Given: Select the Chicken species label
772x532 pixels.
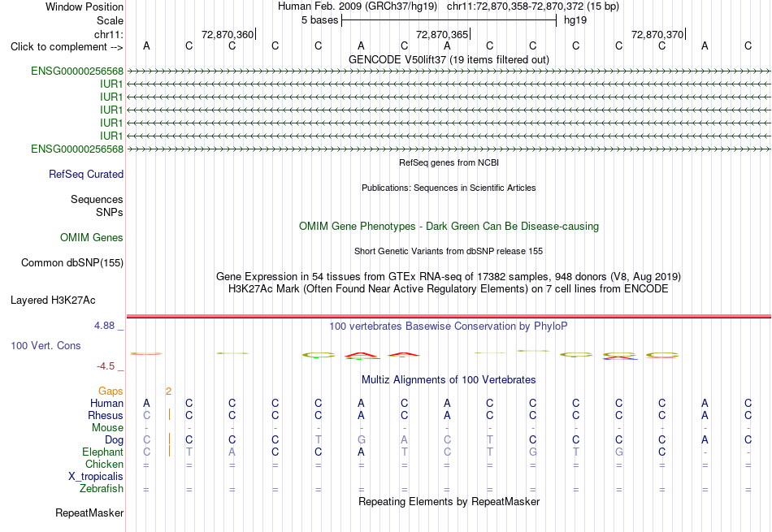Looking at the screenshot, I should coord(104,464).
